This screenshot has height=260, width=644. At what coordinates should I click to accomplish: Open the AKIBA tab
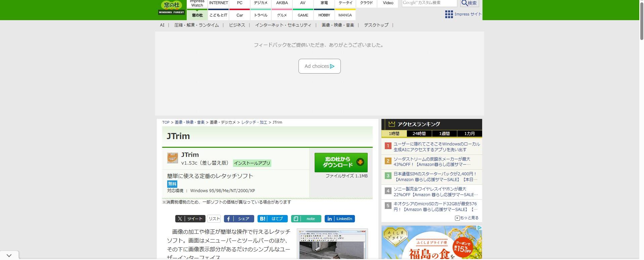pos(282,4)
